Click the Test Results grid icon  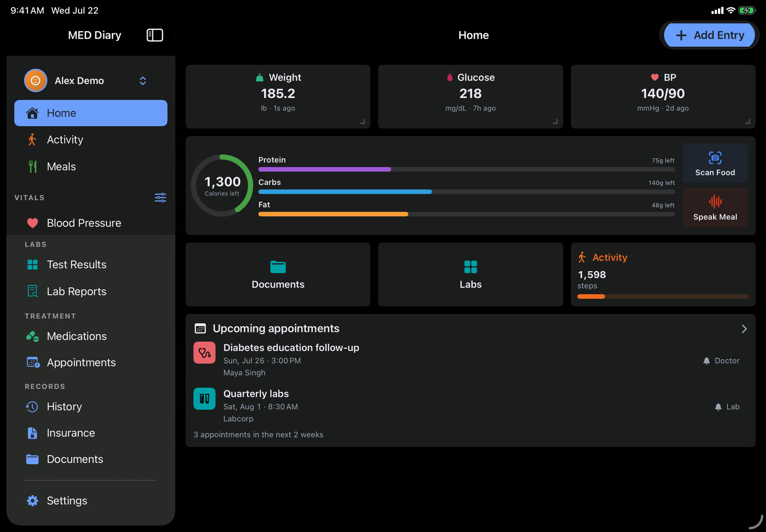click(x=32, y=265)
